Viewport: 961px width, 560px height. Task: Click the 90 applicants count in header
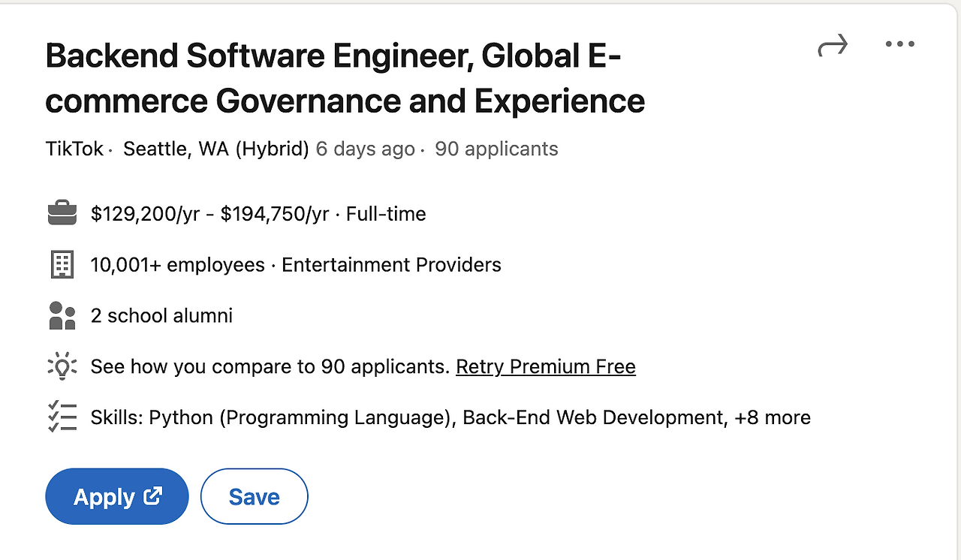(496, 149)
